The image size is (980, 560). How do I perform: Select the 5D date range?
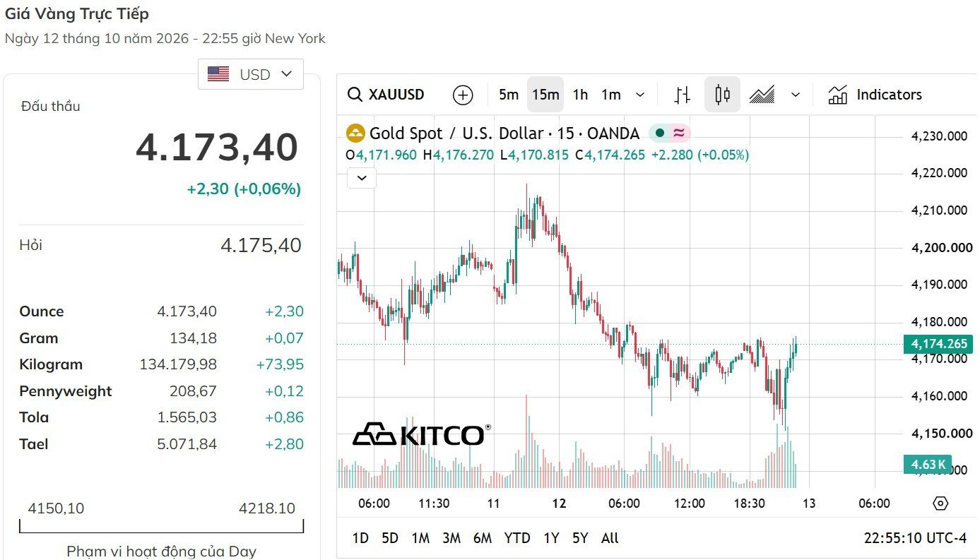point(390,538)
